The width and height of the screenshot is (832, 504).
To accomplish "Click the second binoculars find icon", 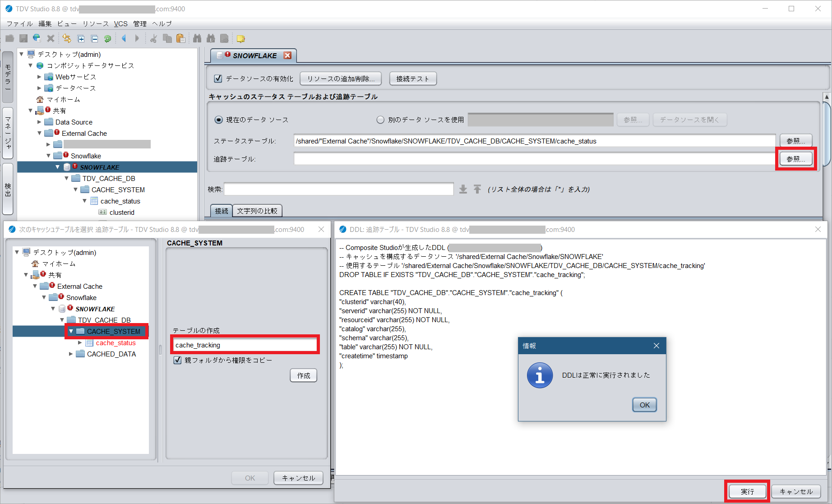I will click(x=211, y=39).
